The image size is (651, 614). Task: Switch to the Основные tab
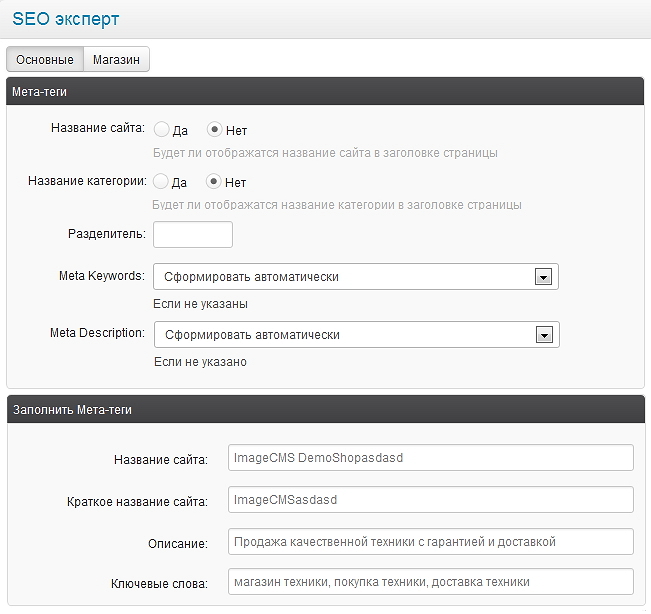[45, 59]
